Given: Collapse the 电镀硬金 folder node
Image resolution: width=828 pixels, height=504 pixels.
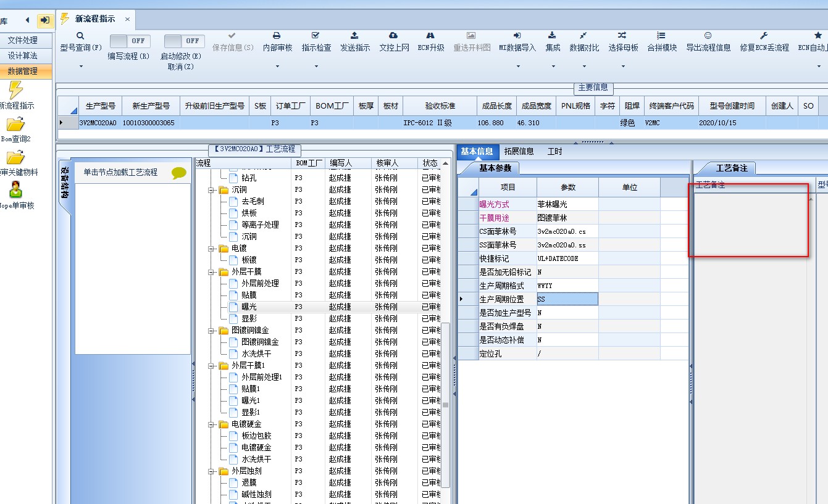Looking at the screenshot, I should 212,424.
